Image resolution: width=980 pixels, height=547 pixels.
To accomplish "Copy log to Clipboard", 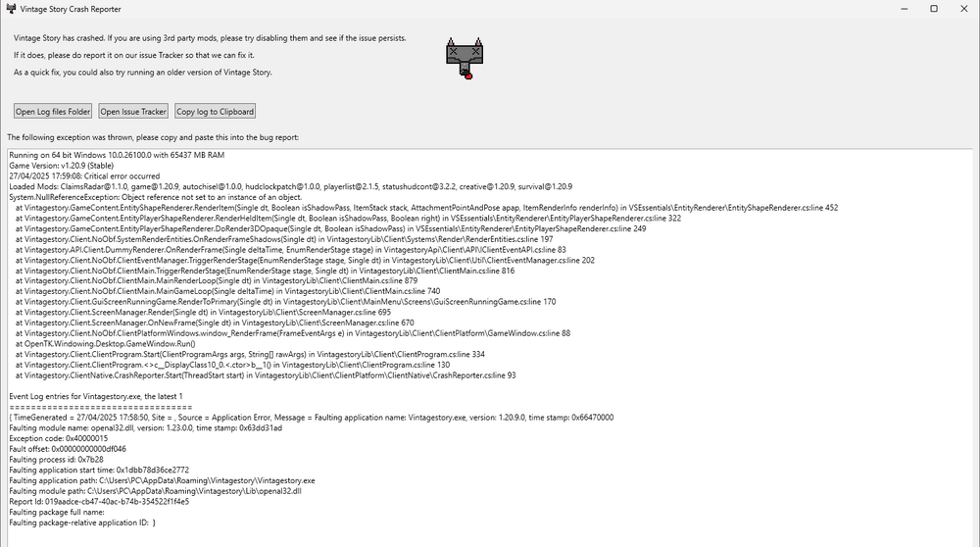I will pyautogui.click(x=215, y=112).
